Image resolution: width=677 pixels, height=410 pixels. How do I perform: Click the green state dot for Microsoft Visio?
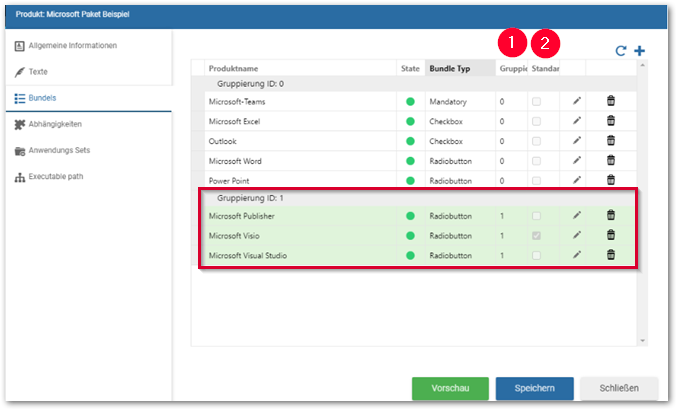click(x=410, y=236)
